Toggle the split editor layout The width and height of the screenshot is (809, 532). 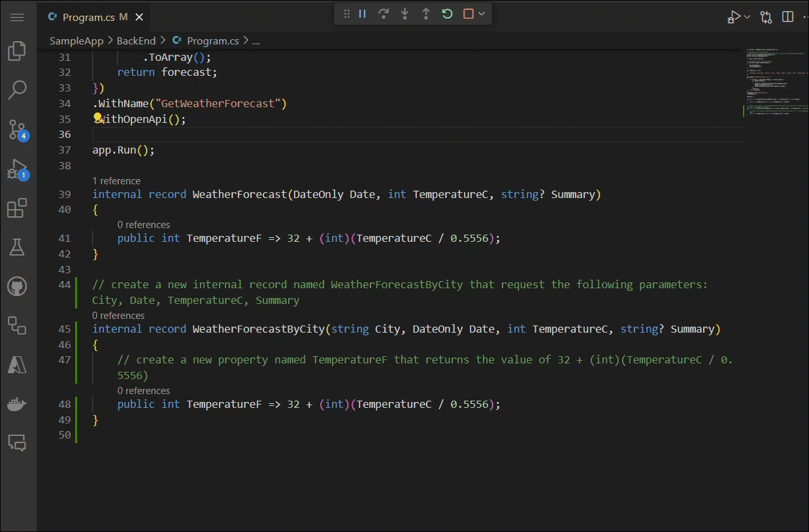point(788,17)
